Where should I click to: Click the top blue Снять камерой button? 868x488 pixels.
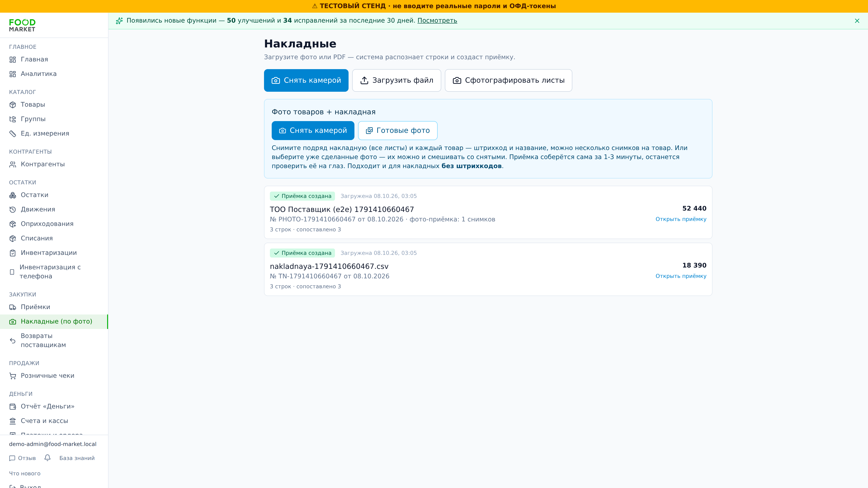click(306, 80)
